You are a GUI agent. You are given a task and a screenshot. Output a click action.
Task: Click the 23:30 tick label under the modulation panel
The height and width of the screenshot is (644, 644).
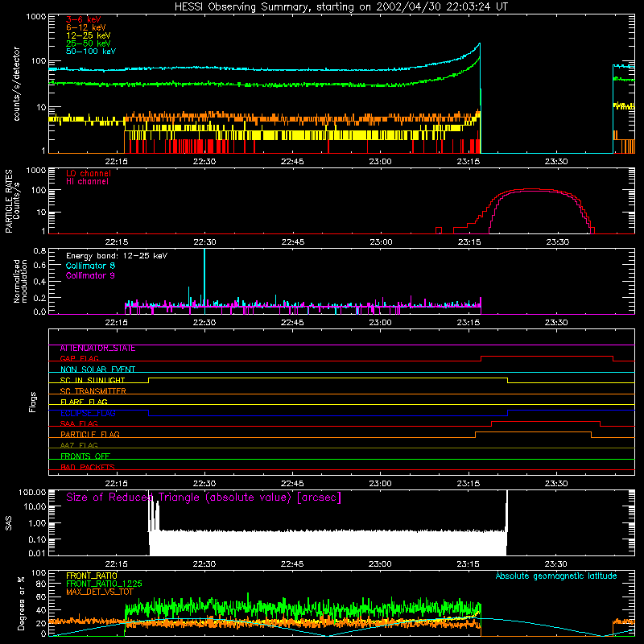556,323
